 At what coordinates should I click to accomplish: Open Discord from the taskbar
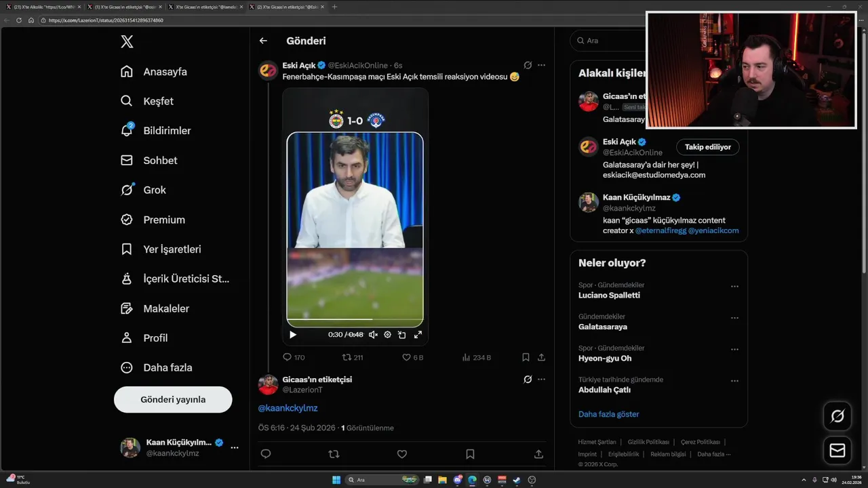point(458,480)
